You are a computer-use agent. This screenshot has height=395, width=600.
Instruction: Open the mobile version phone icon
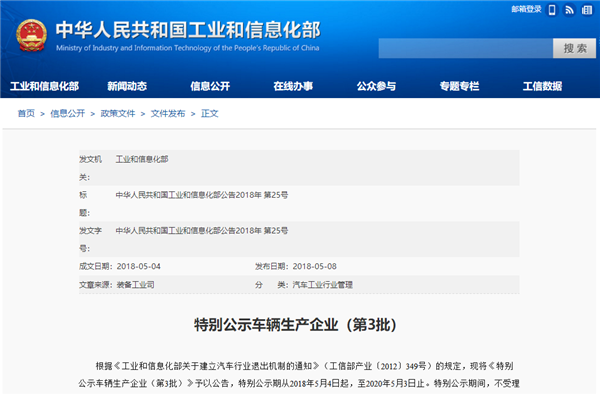552,10
